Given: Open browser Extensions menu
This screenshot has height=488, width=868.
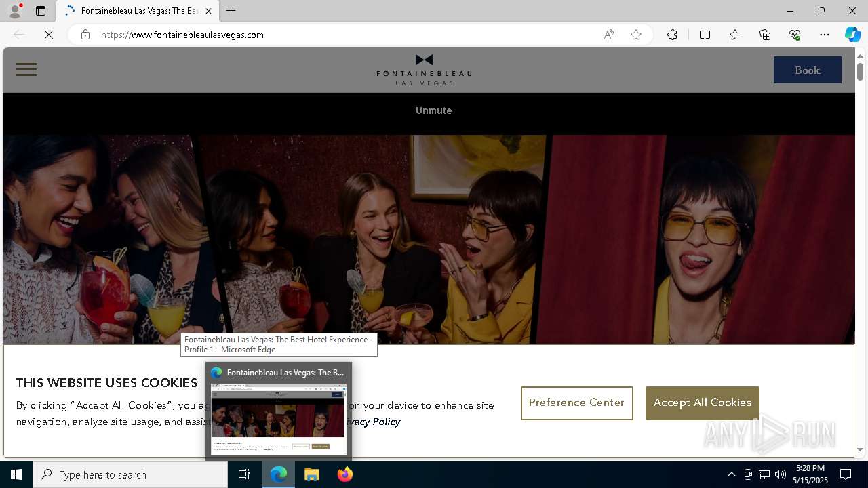Looking at the screenshot, I should coord(672,35).
